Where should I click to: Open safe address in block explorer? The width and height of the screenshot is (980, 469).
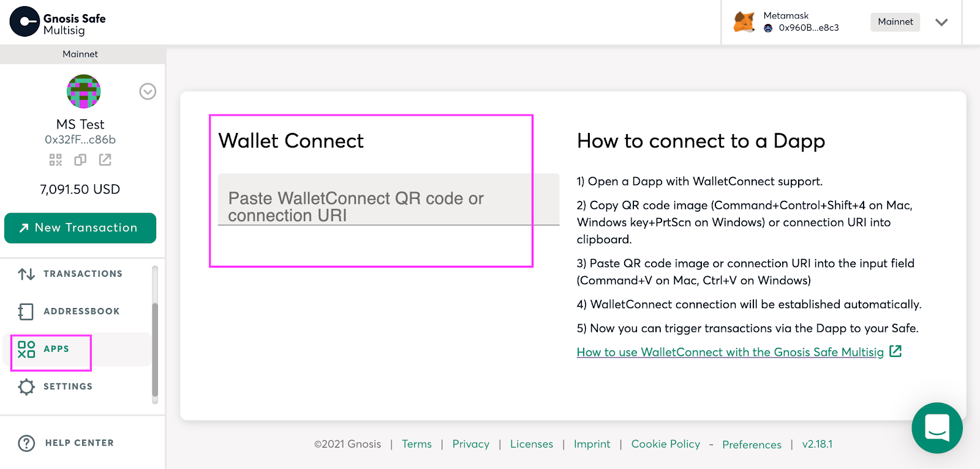[105, 160]
